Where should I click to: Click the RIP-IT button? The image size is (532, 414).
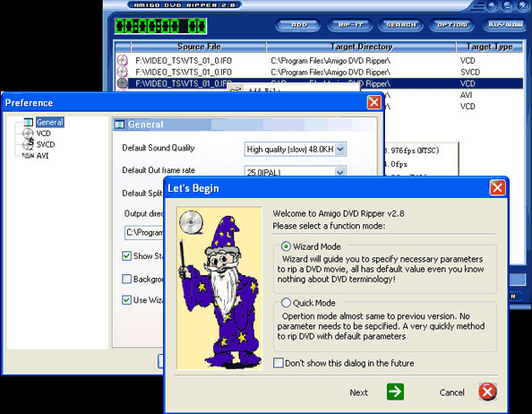click(x=350, y=25)
